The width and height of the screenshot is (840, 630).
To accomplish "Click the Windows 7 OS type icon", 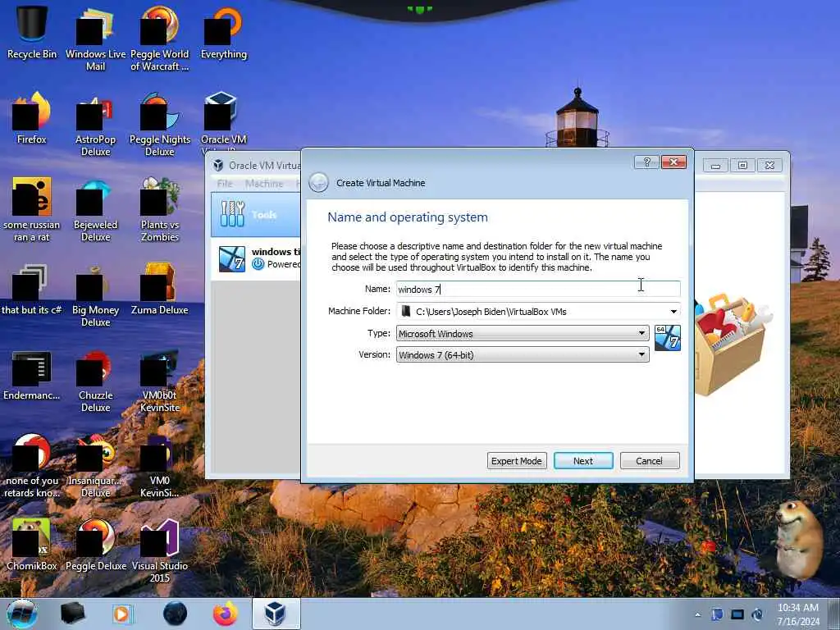I will (x=668, y=338).
